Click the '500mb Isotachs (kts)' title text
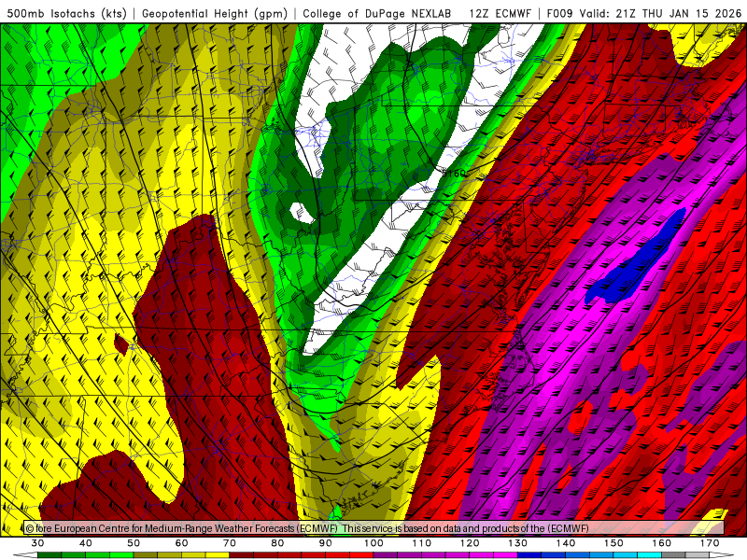 click(66, 13)
